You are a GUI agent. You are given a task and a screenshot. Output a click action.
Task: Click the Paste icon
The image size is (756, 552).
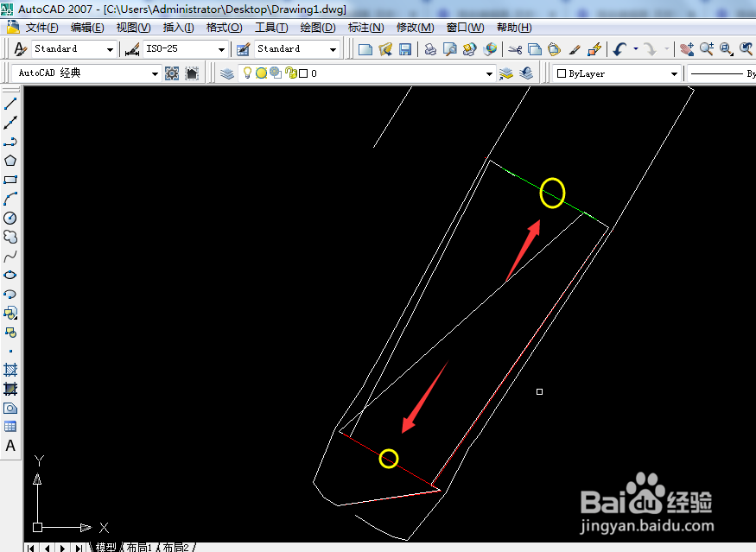point(555,48)
